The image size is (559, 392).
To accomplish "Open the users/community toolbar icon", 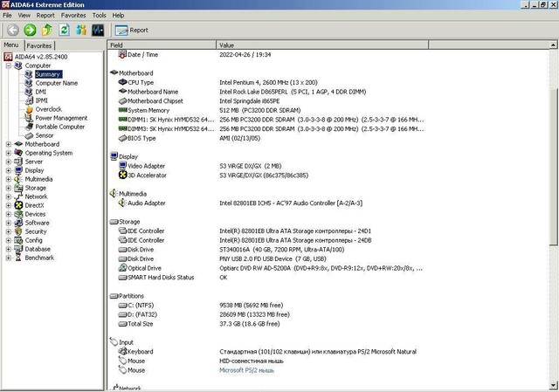I will click(x=81, y=30).
